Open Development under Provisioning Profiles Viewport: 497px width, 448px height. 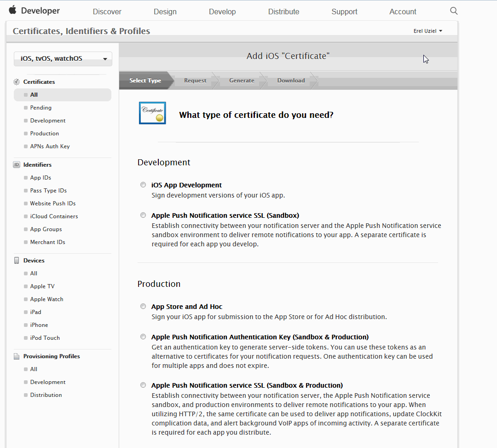pos(47,382)
